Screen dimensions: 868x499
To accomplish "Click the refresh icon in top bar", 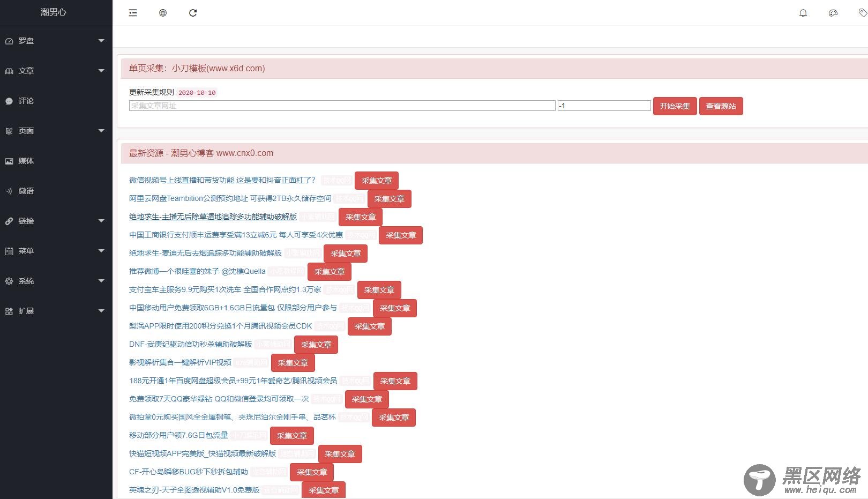I will coord(193,13).
